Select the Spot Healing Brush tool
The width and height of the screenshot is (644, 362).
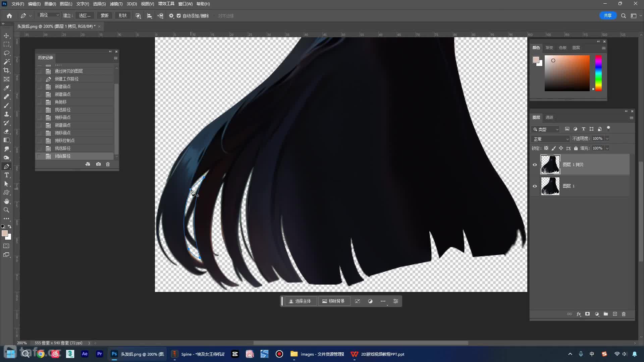[6, 97]
